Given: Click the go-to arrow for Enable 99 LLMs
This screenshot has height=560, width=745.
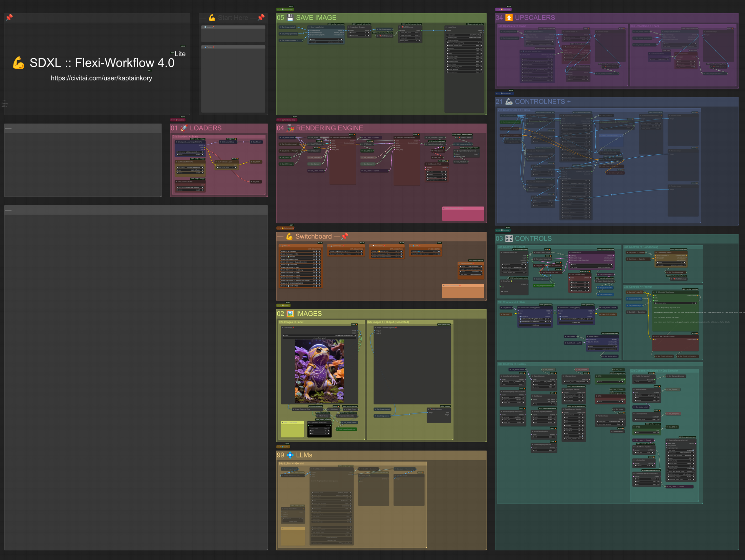Looking at the screenshot, I should point(439,251).
